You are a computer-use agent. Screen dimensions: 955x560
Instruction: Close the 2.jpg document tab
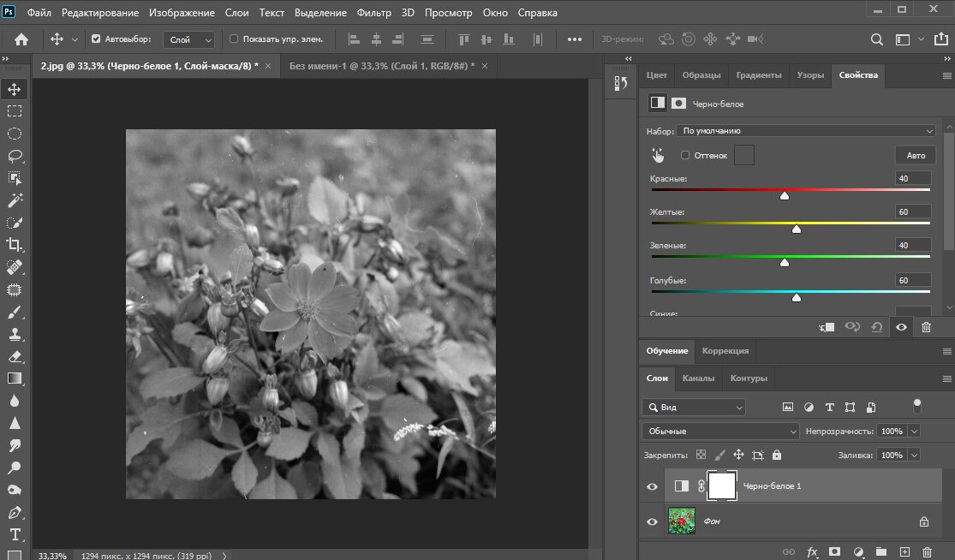click(268, 66)
